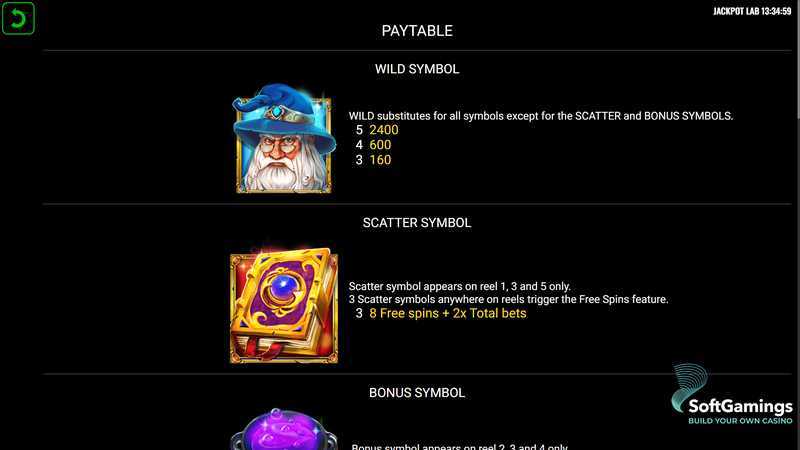Click the bonus symbol reel description text
The height and width of the screenshot is (450, 800).
coord(459,447)
